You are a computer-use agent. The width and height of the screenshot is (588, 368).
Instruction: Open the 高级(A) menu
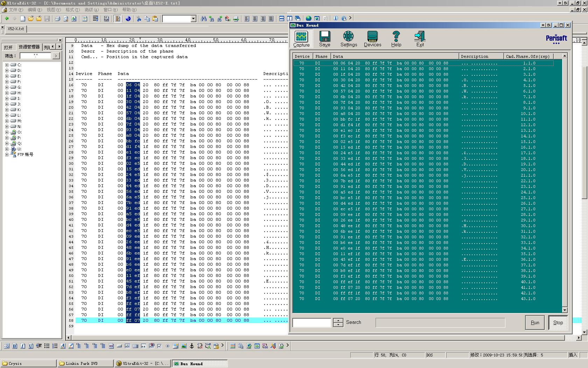91,10
